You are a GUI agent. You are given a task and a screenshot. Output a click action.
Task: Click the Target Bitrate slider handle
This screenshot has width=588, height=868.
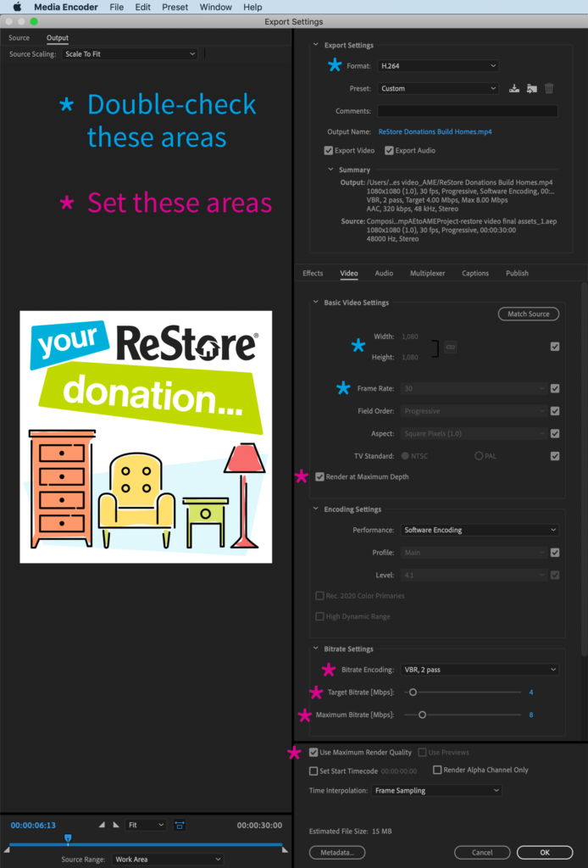pyautogui.click(x=413, y=693)
